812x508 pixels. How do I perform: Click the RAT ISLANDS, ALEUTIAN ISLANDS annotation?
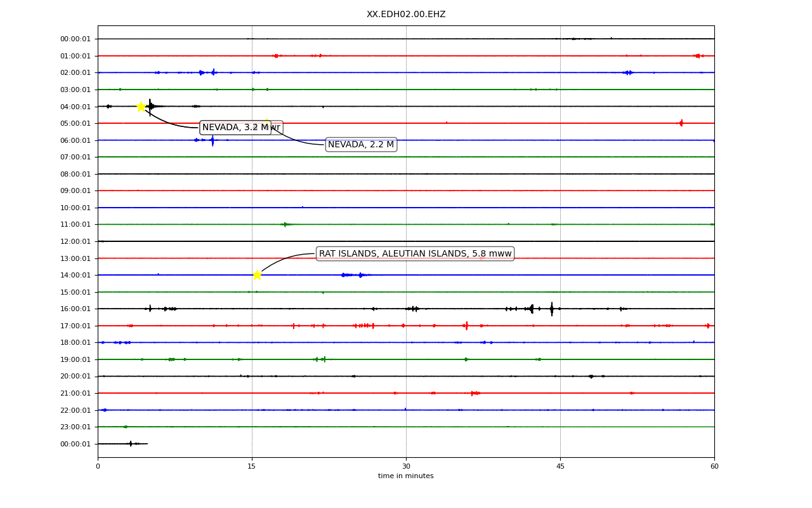click(415, 254)
